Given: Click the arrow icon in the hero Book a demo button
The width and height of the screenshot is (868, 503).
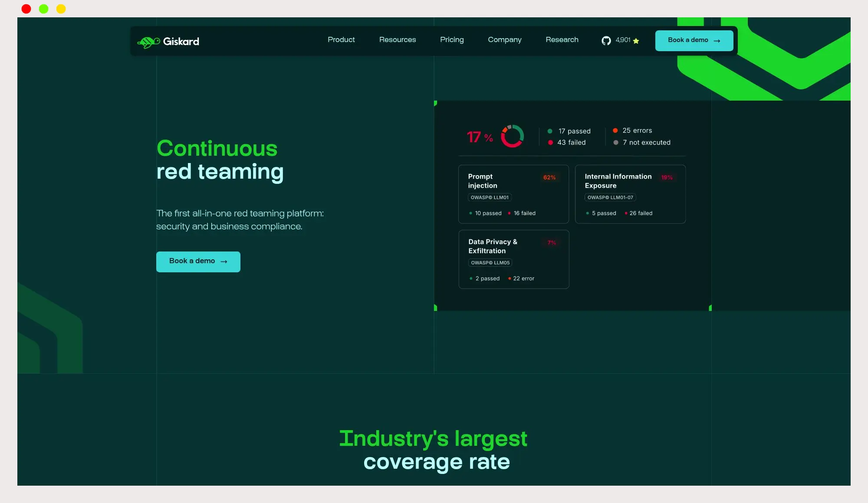Looking at the screenshot, I should point(224,261).
